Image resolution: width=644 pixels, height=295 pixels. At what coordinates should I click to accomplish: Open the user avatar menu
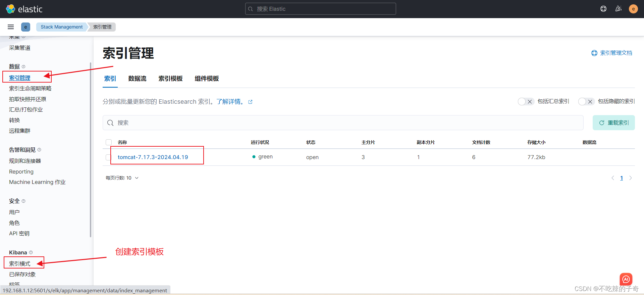[x=633, y=9]
